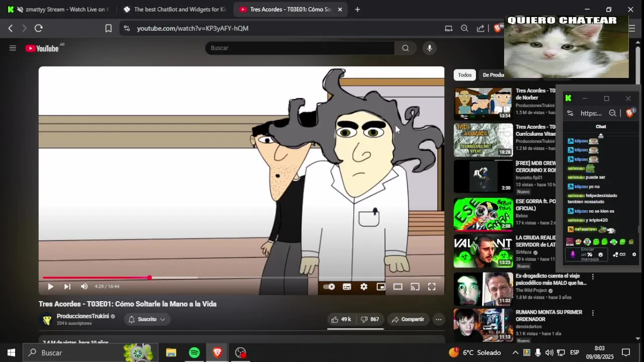
Task: Open Currículums Vitae 18:28 thumbnail
Action: (x=483, y=140)
